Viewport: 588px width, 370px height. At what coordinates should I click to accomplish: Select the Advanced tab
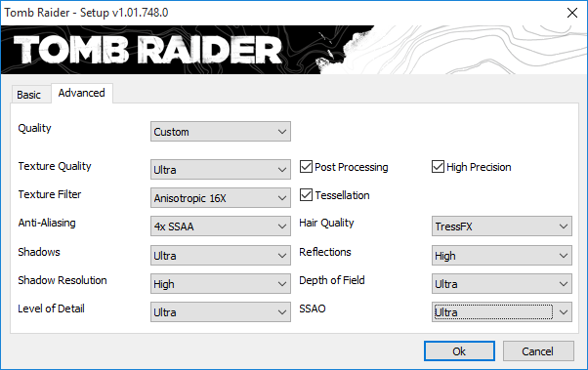point(82,93)
